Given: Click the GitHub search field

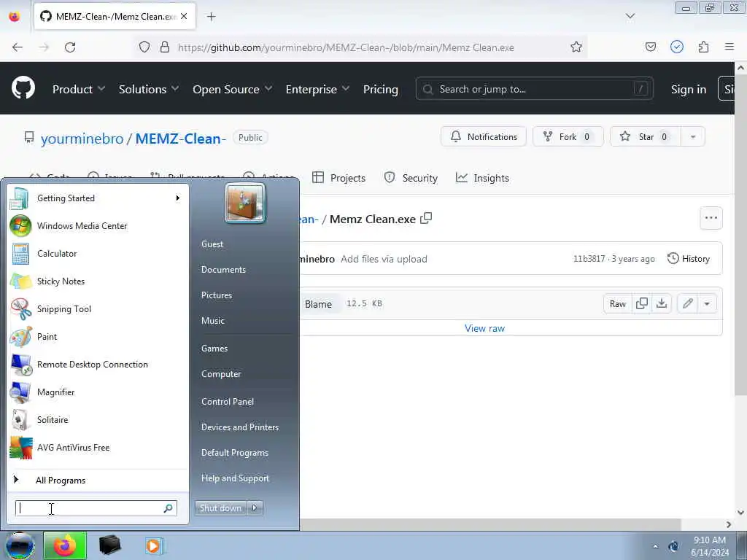Looking at the screenshot, I should (x=534, y=89).
